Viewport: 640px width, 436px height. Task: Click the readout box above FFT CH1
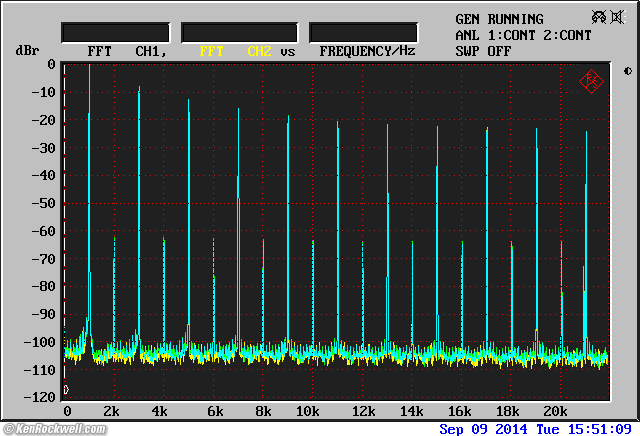(115, 32)
